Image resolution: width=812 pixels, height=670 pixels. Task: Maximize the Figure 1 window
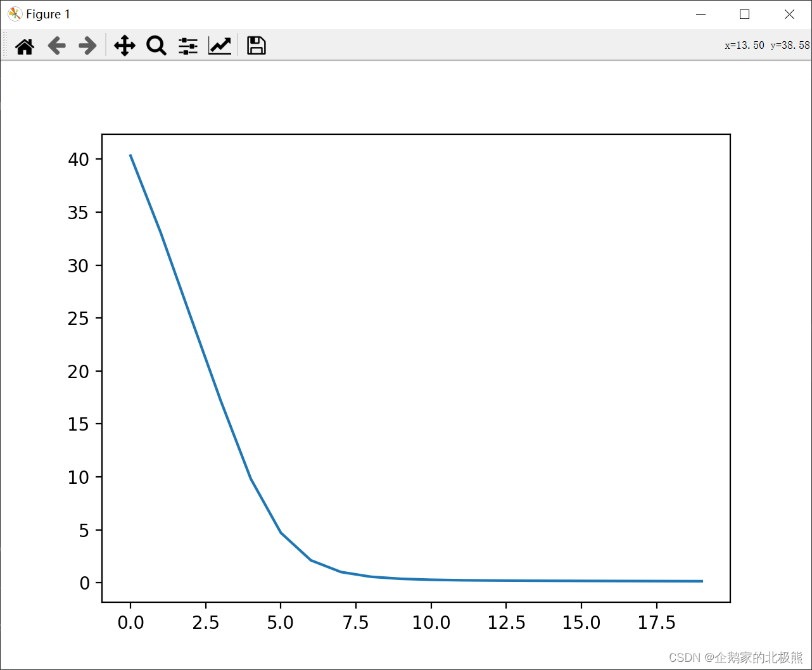tap(745, 14)
